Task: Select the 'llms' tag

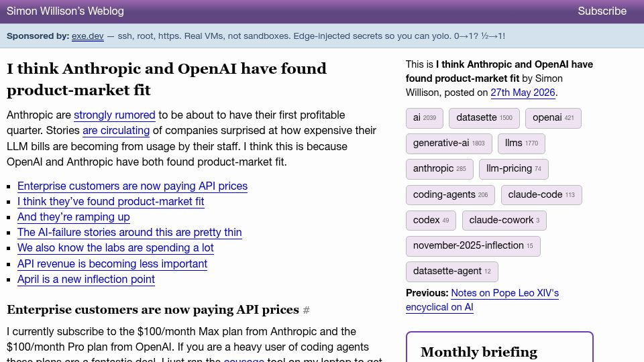Action: click(x=521, y=143)
